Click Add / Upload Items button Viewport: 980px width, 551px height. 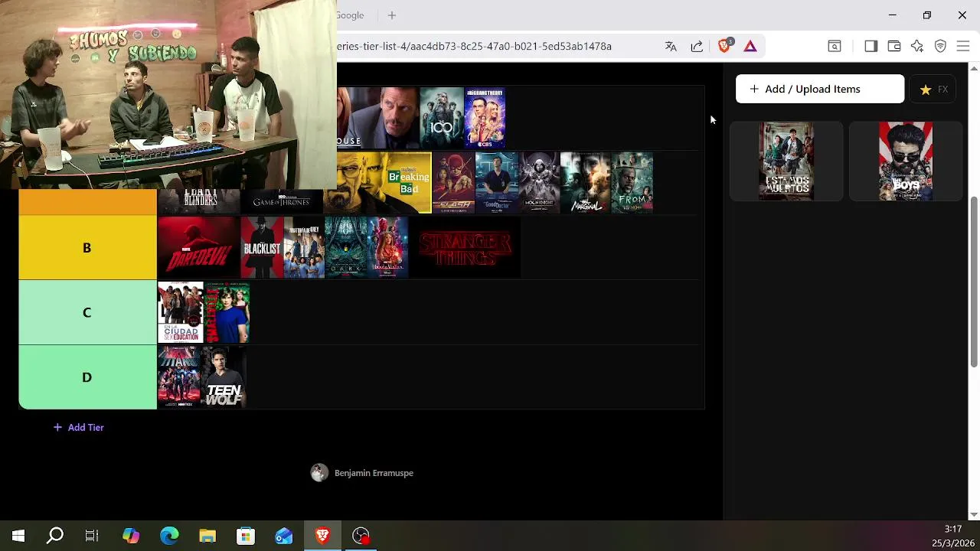(820, 89)
